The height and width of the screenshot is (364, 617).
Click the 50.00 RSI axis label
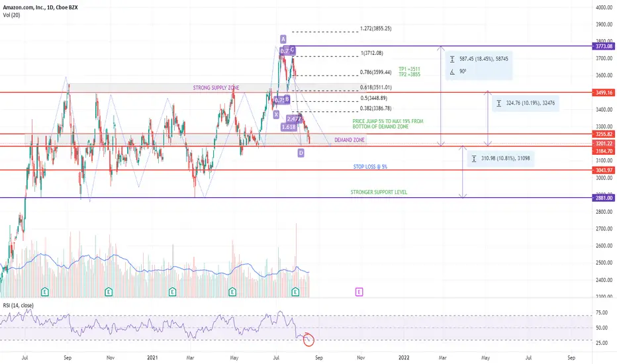(602, 328)
